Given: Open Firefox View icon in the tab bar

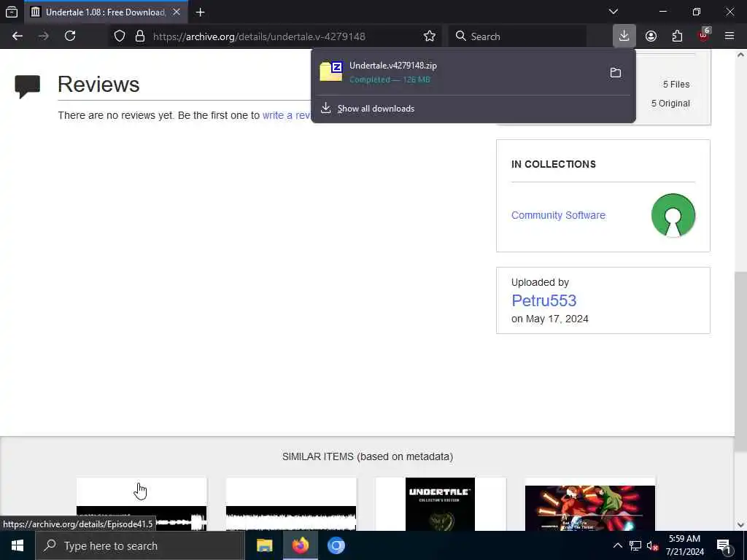Looking at the screenshot, I should tap(12, 12).
